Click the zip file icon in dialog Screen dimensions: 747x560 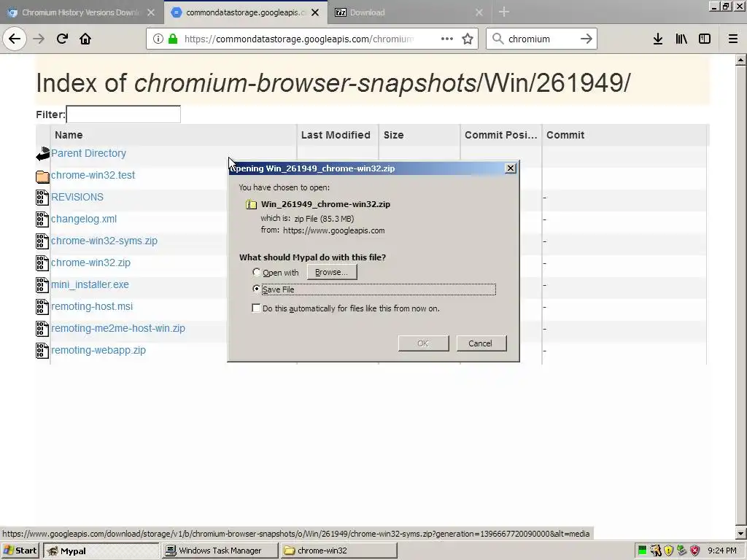tap(251, 204)
